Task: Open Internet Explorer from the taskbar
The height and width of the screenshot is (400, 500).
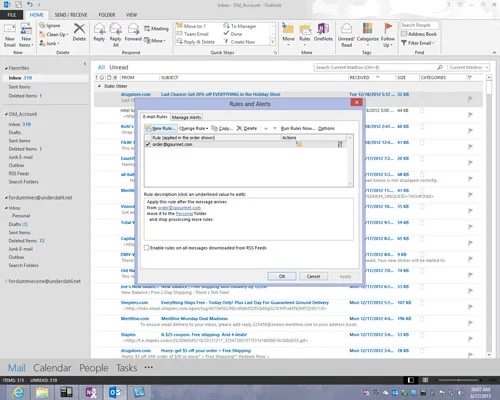Action: point(18,392)
